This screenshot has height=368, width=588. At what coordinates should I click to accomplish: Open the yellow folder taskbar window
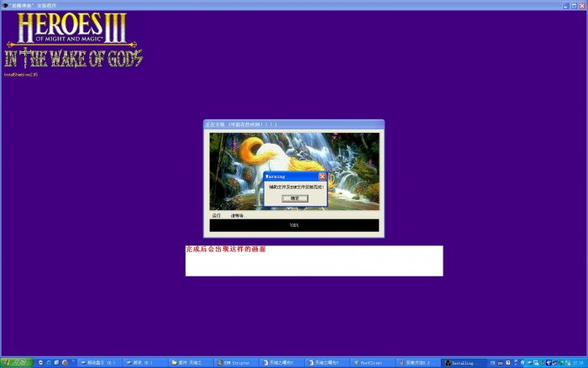coord(191,363)
